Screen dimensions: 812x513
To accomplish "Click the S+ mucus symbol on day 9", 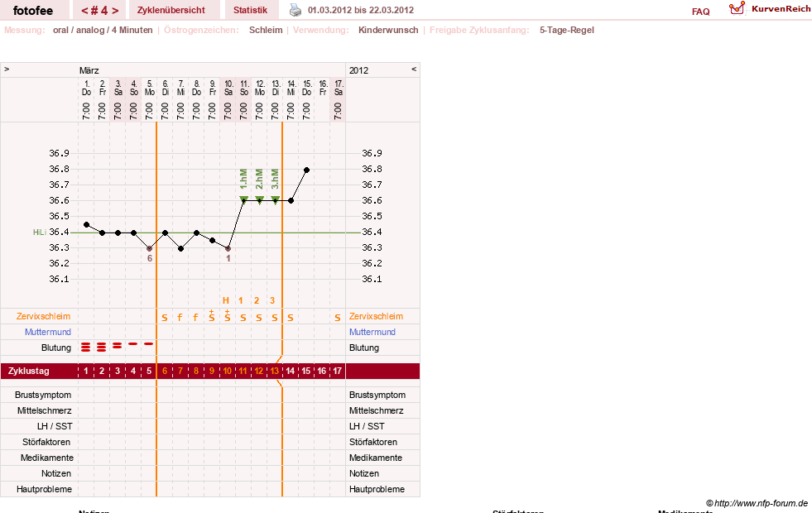I will coord(212,316).
